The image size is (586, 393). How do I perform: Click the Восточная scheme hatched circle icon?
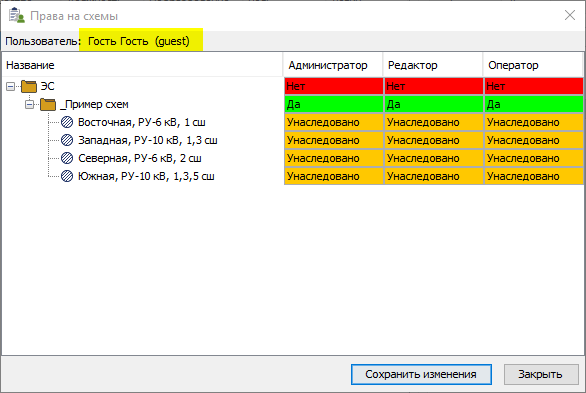point(67,122)
